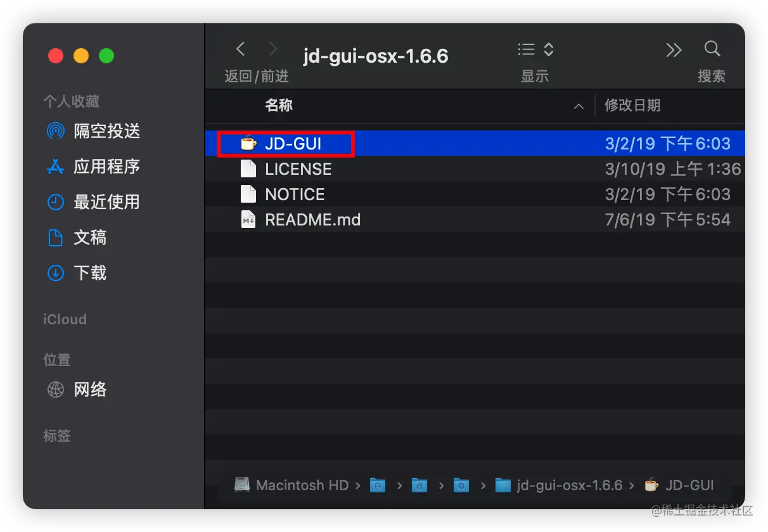The width and height of the screenshot is (768, 532).
Task: Select the JD-GUI coffee cup application
Action: point(293,144)
